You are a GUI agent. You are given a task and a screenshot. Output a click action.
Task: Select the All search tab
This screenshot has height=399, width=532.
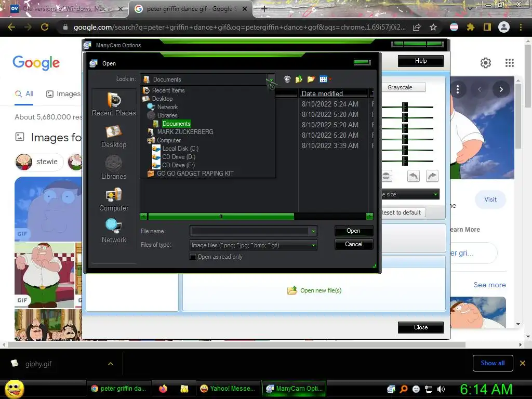[x=24, y=94]
